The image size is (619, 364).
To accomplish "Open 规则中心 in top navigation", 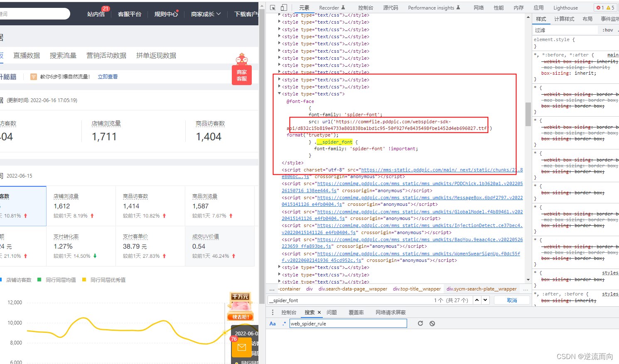I will (166, 14).
